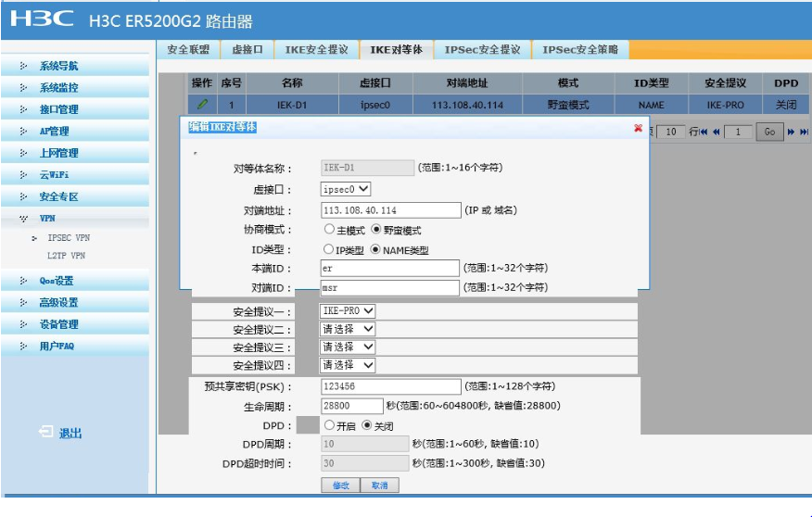812x517 pixels.
Task: Click the 对端ID input containing msr
Action: tap(390, 288)
